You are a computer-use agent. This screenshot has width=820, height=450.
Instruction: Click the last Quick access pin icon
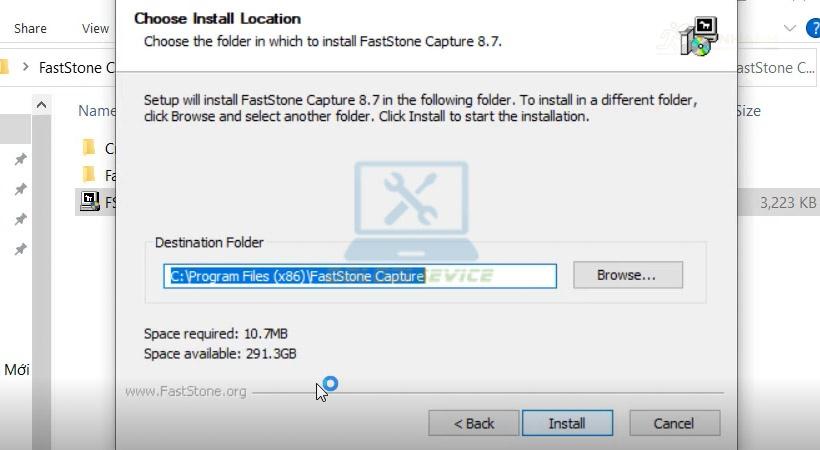20,249
